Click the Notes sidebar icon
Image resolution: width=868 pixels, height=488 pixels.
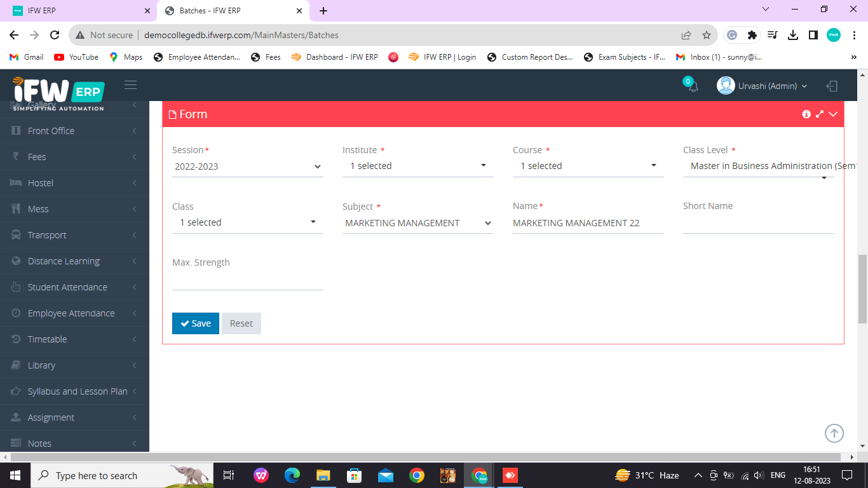click(16, 444)
